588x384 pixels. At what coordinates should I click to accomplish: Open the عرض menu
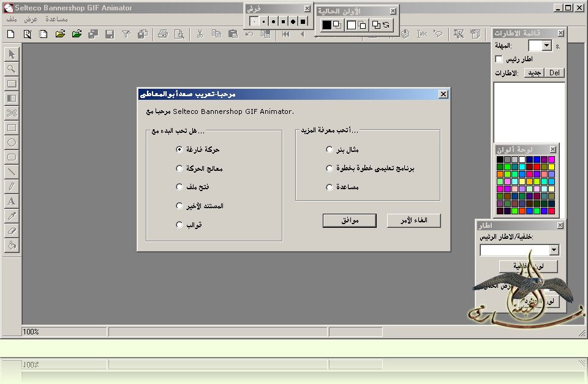[31, 19]
